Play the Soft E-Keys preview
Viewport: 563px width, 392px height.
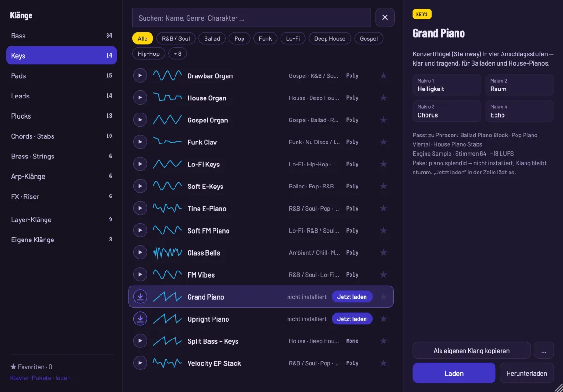click(x=140, y=186)
